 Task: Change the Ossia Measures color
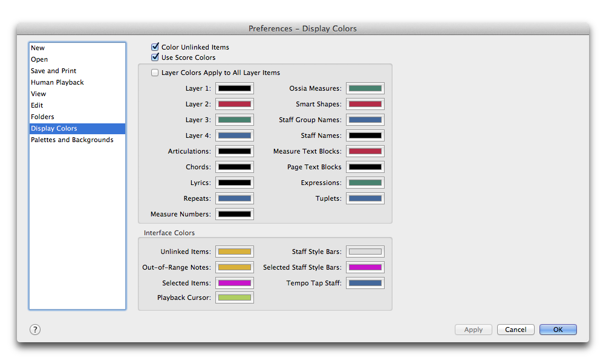[x=365, y=88]
